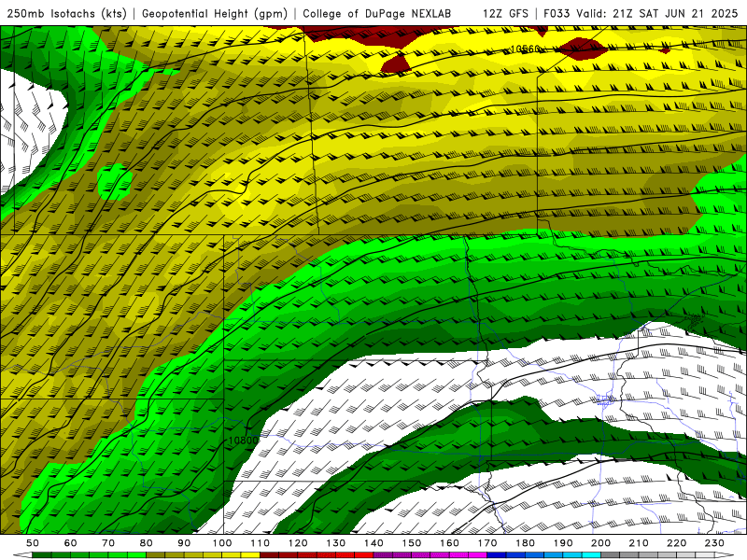Click the 50 value on the legend

click(x=33, y=543)
